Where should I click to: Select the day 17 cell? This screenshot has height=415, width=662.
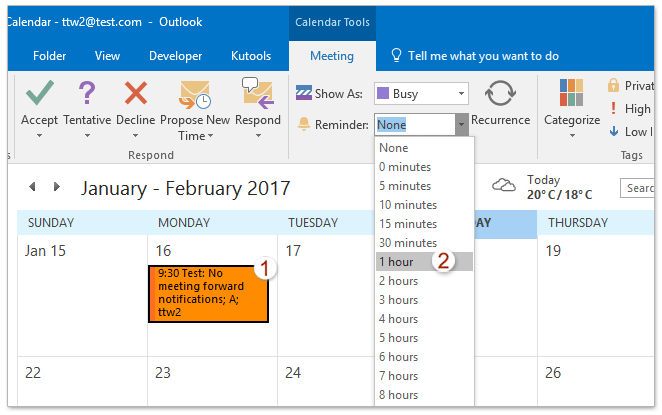click(x=326, y=296)
